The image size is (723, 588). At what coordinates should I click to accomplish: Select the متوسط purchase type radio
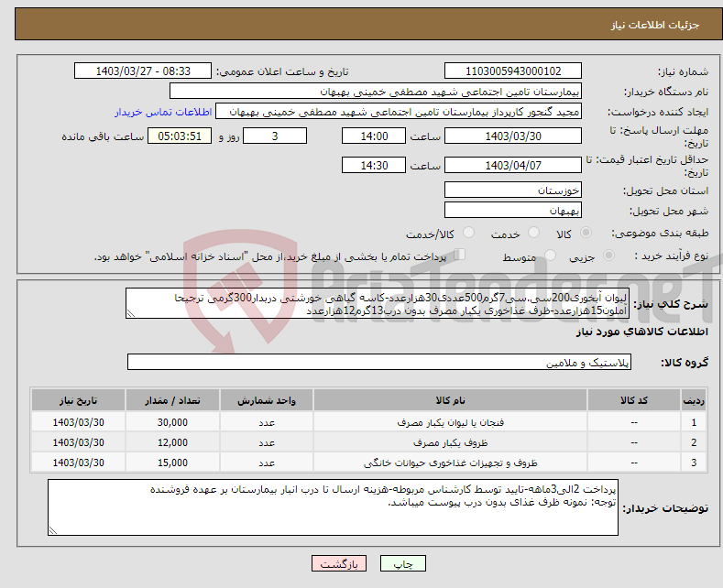[550, 255]
